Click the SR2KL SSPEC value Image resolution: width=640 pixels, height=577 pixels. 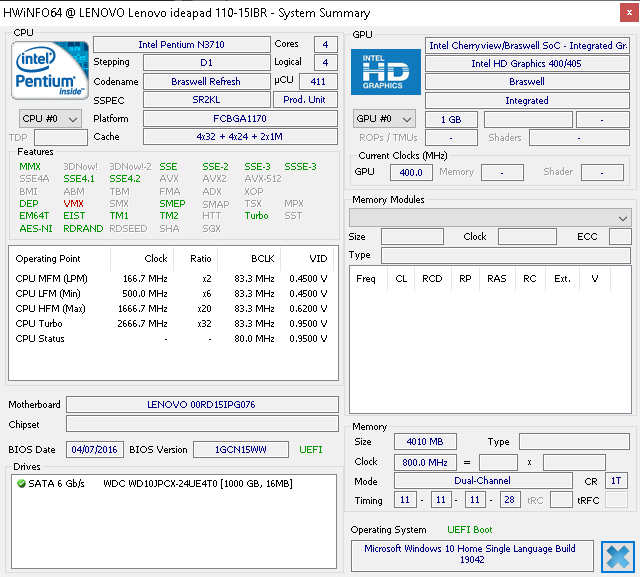pyautogui.click(x=207, y=100)
